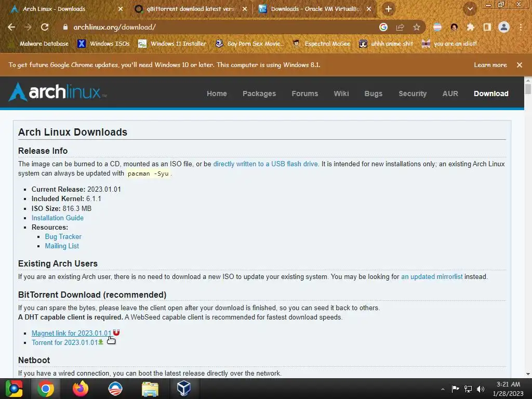The width and height of the screenshot is (532, 399).
Task: Click the green torrent download arrow icon
Action: tap(101, 342)
